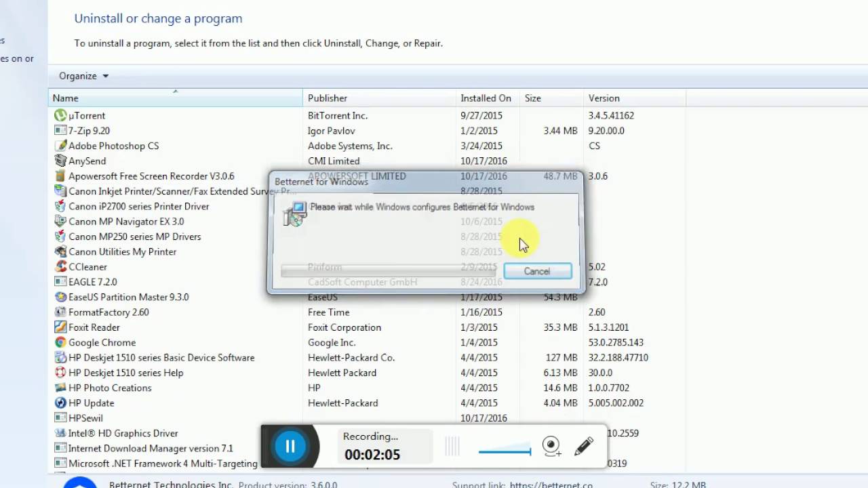Viewport: 868px width, 488px height.
Task: Click the HP Deskjet 1510 series Help icon
Action: pyautogui.click(x=60, y=373)
